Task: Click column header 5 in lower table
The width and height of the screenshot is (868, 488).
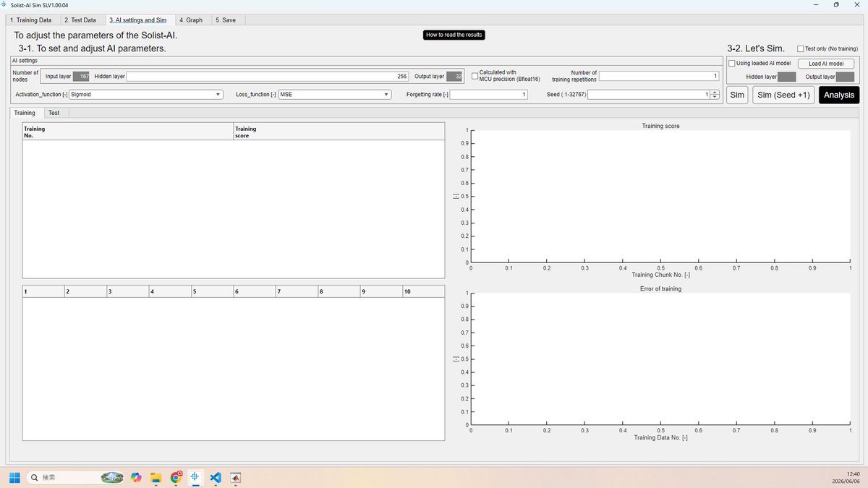Action: point(212,291)
